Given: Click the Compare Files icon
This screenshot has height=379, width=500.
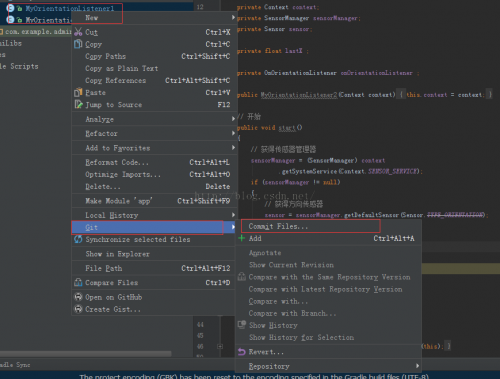Looking at the screenshot, I should coord(78,283).
